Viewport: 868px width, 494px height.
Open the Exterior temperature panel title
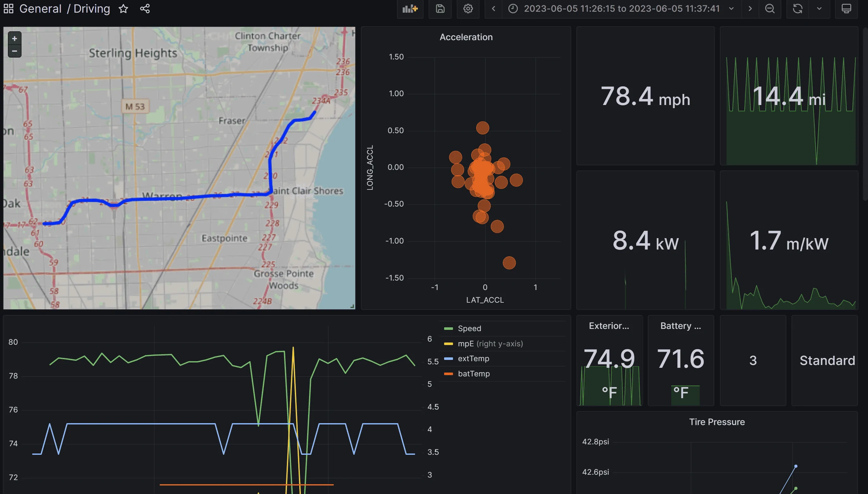pyautogui.click(x=609, y=326)
